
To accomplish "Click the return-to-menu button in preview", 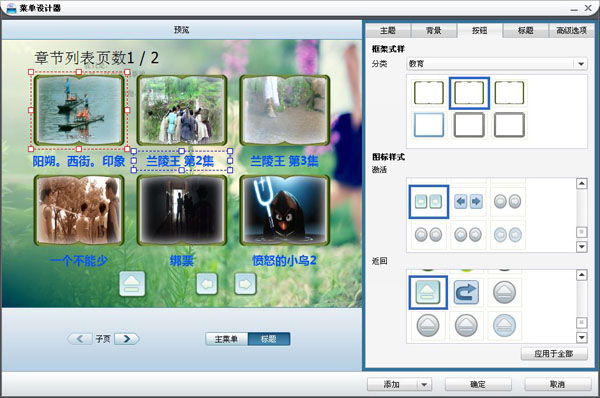I will (x=132, y=284).
